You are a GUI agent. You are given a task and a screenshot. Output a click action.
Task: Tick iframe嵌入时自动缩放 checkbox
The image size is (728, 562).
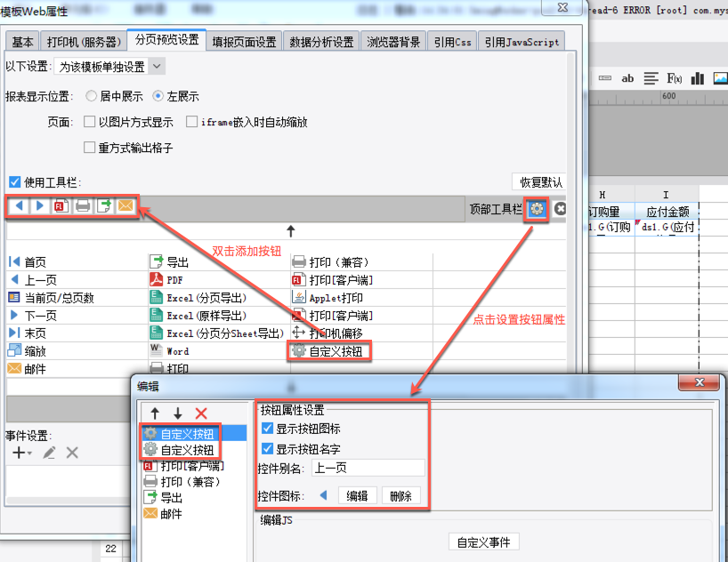pos(191,122)
